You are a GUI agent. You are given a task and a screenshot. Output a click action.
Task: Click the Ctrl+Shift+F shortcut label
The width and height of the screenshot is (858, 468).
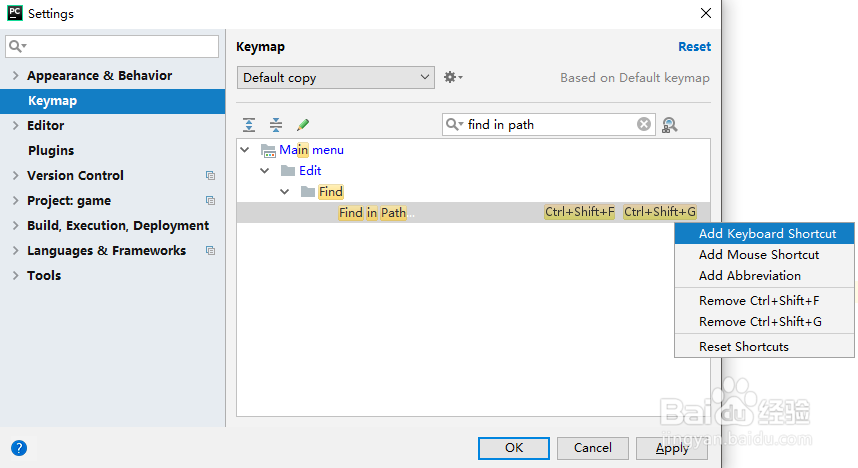tap(579, 212)
